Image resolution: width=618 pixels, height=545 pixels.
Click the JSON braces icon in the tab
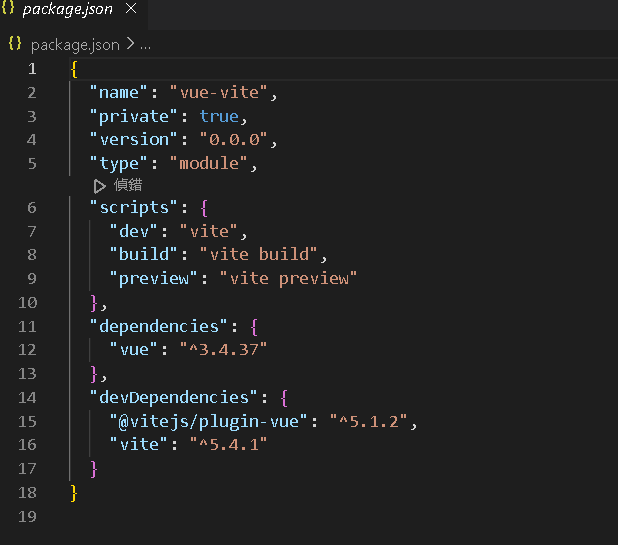(8, 8)
